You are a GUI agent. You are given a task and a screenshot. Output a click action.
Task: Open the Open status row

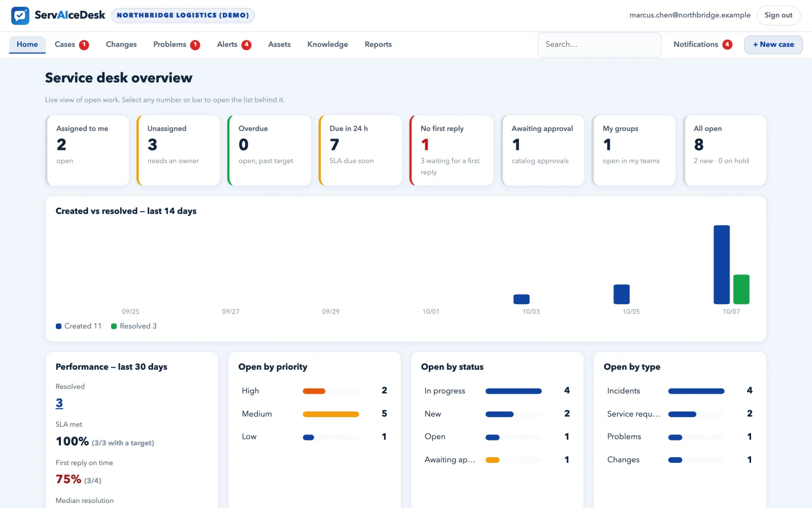[497, 437]
